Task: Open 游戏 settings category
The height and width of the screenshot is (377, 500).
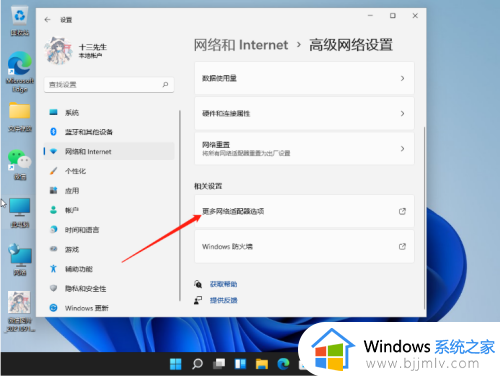Action: pyautogui.click(x=109, y=249)
